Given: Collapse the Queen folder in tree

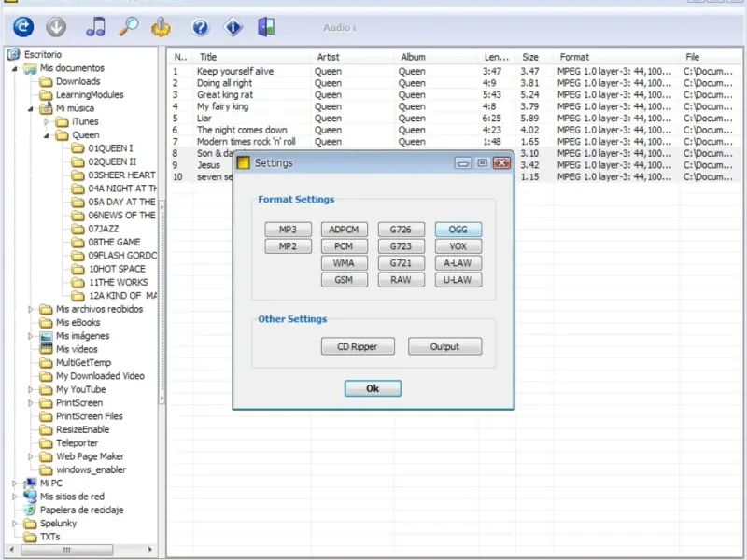Looking at the screenshot, I should pos(48,135).
